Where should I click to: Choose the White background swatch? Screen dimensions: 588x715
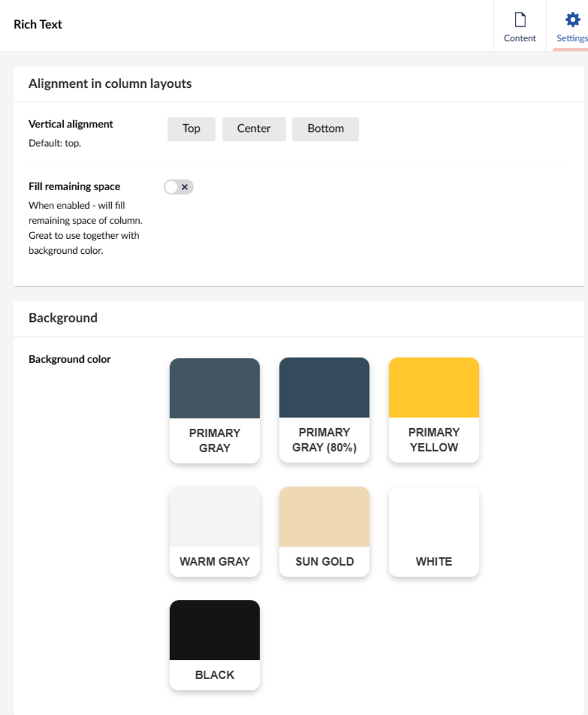(434, 531)
